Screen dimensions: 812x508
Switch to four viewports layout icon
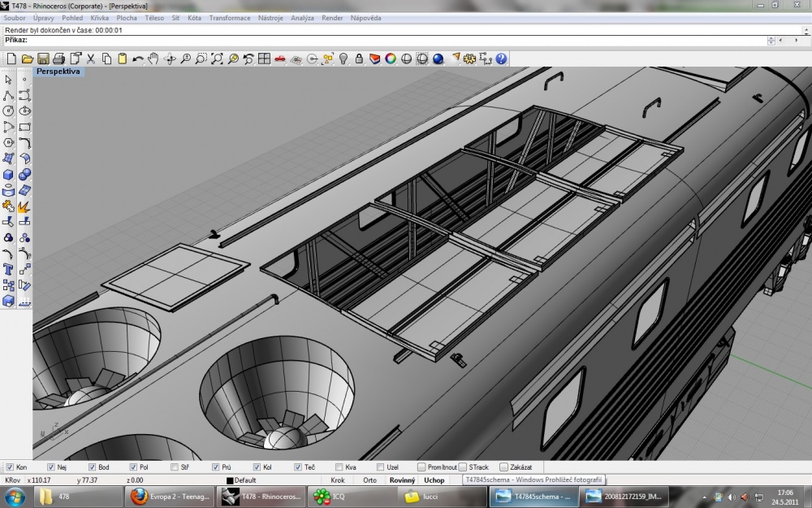(264, 59)
